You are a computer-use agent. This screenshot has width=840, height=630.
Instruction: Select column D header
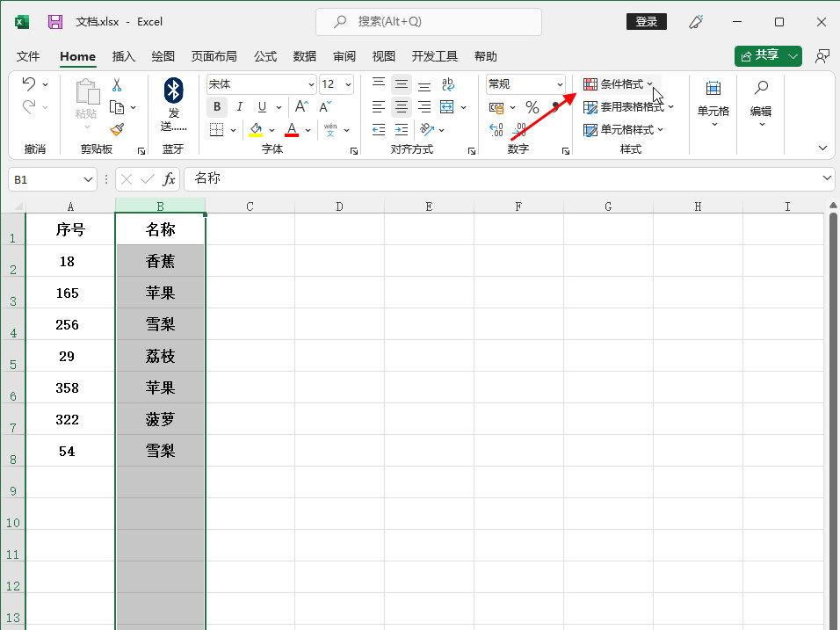point(340,206)
